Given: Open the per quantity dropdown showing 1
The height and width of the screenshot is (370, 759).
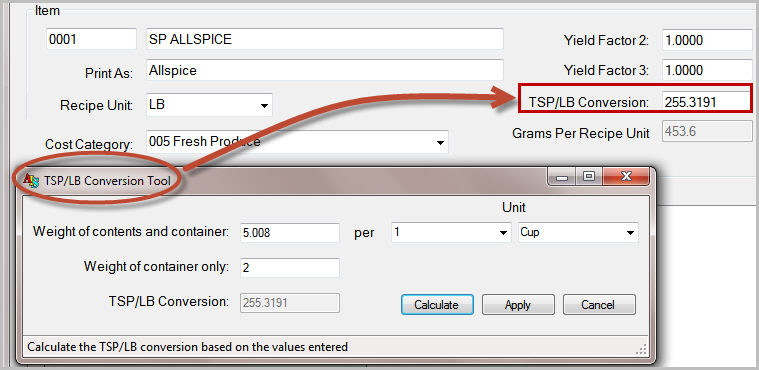Looking at the screenshot, I should (451, 232).
